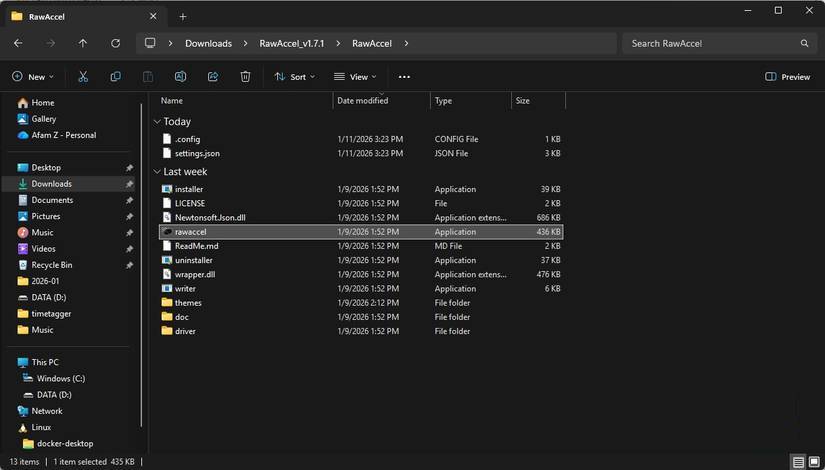The height and width of the screenshot is (470, 825).
Task: Click the Share icon in toolbar
Action: tap(213, 77)
